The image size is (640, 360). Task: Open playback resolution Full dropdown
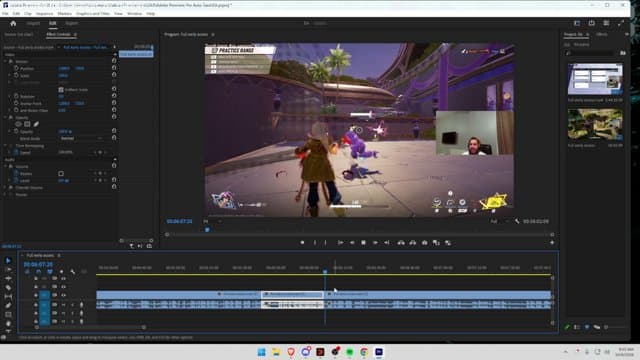pos(499,221)
